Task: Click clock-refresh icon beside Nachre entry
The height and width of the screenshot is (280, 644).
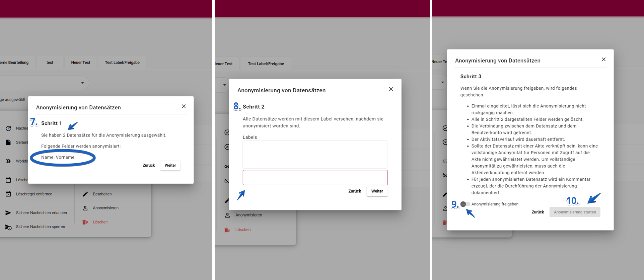Action: 8,128
